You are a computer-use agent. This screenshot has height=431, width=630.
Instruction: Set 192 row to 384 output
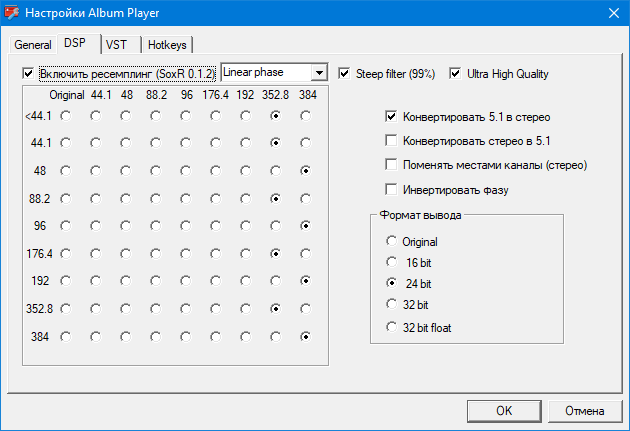point(305,281)
